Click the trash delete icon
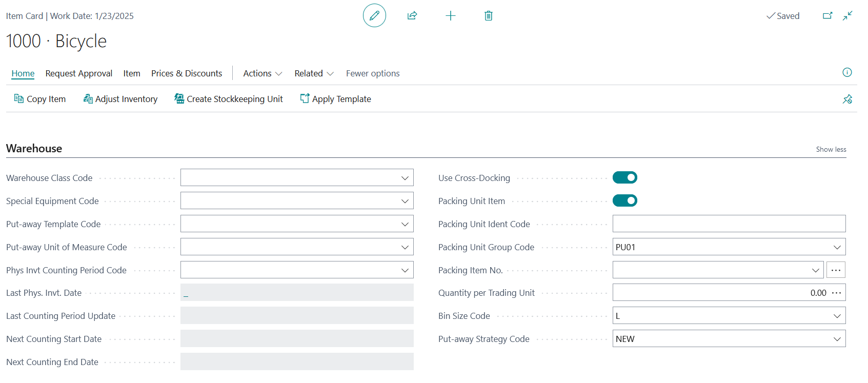Image resolution: width=868 pixels, height=383 pixels. (489, 16)
